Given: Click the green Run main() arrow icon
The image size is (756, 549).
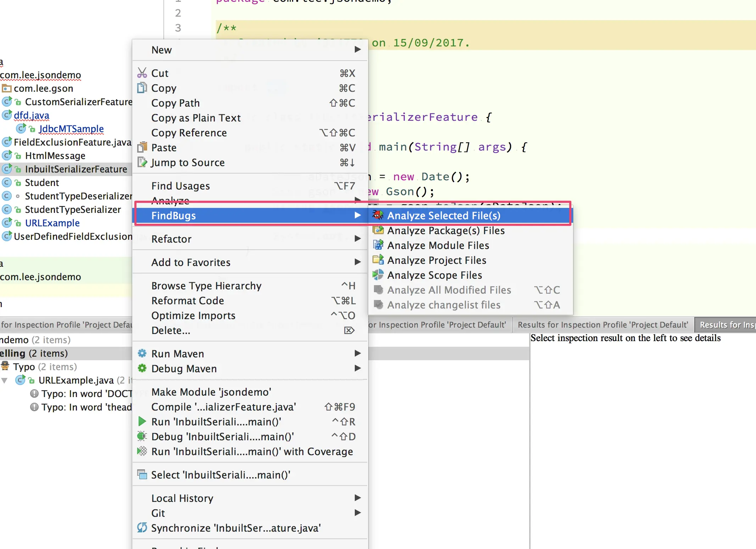Looking at the screenshot, I should click(x=142, y=421).
